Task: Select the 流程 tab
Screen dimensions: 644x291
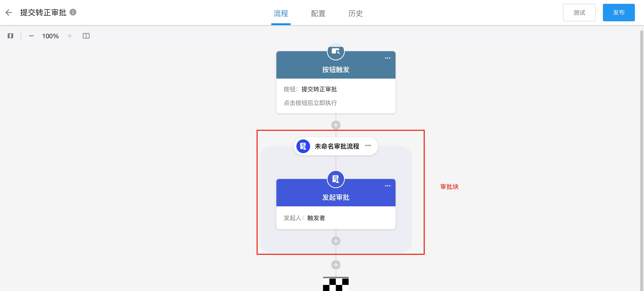Action: [281, 13]
